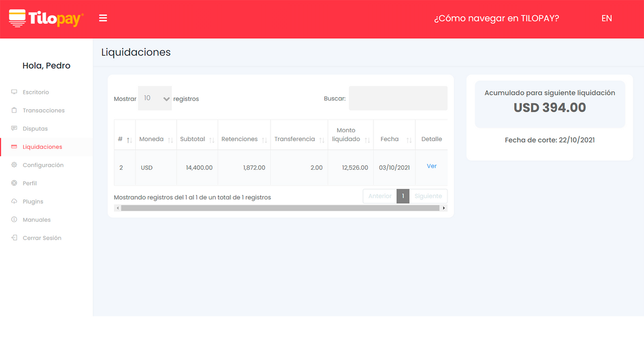Click the Disputas chat icon

(x=14, y=128)
